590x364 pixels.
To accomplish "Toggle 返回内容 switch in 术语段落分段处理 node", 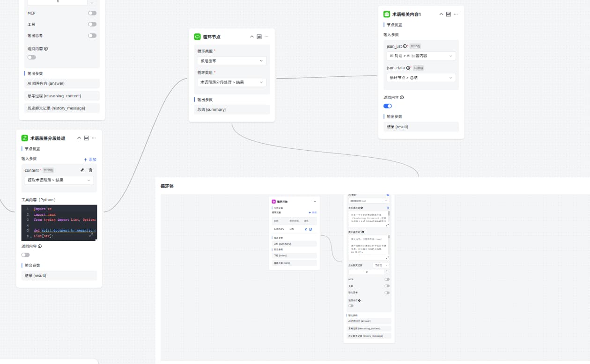I will pos(25,255).
